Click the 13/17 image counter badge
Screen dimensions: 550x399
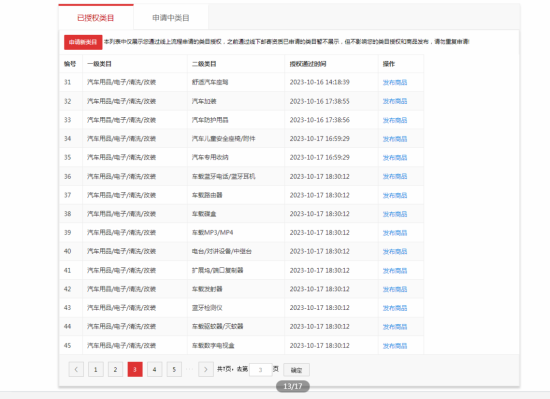(293, 386)
